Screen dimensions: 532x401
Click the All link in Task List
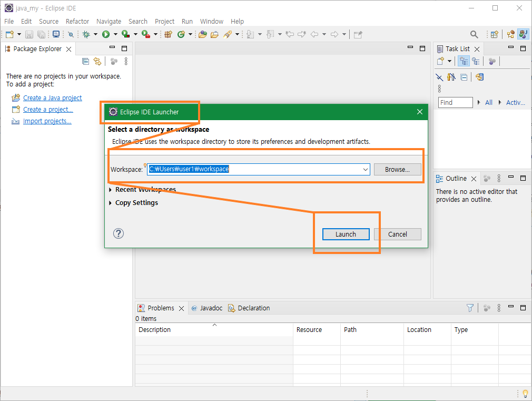[489, 103]
